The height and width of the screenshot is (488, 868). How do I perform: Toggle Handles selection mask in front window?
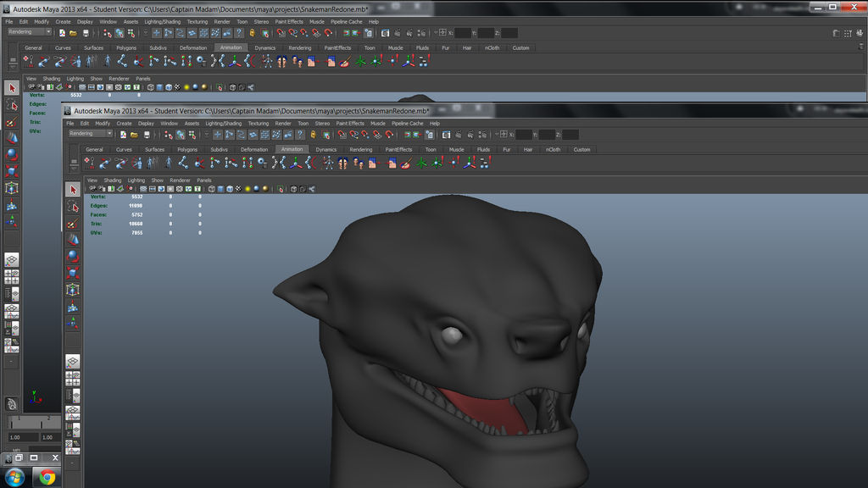pos(218,135)
